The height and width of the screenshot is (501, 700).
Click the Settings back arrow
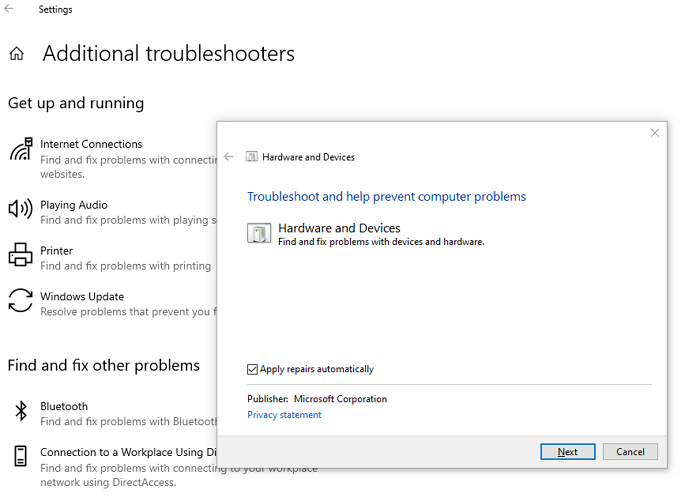click(x=11, y=10)
